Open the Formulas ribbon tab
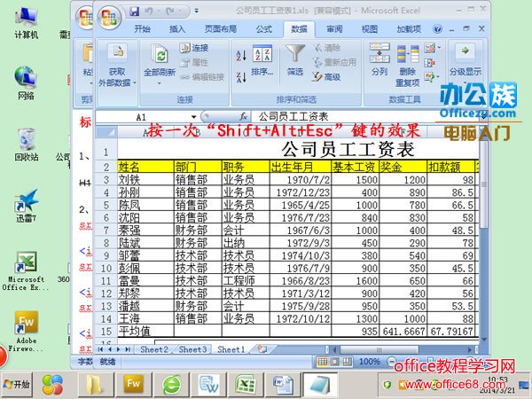This screenshot has width=532, height=399. [264, 29]
